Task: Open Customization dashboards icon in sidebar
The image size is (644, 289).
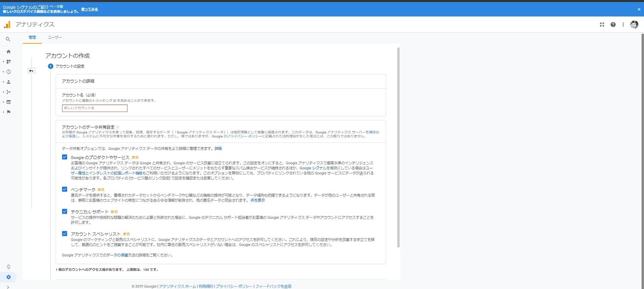Action: coord(9,62)
